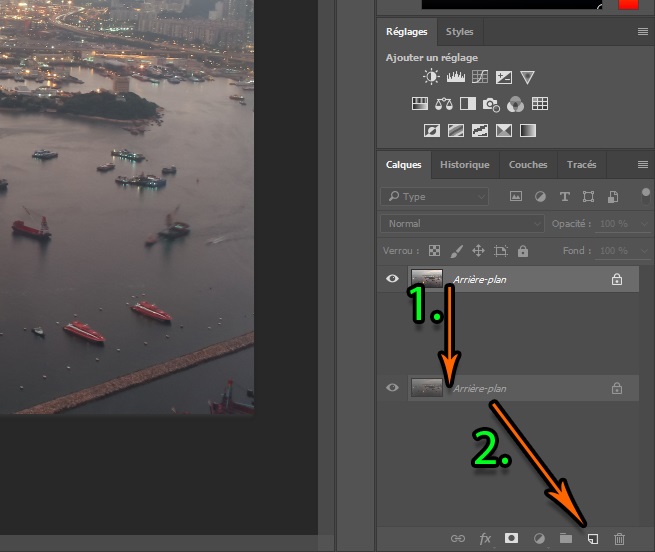Click the red color swatch at top
655x552 pixels.
pyautogui.click(x=628, y=4)
